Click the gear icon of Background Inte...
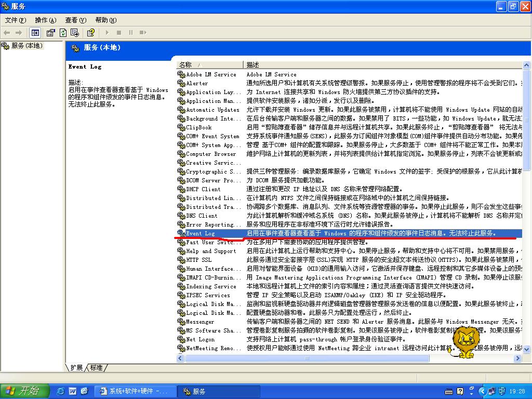Image resolution: width=532 pixels, height=399 pixels. [x=181, y=118]
